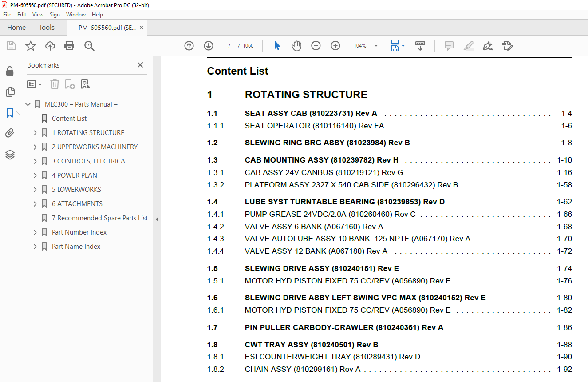588x382 pixels.
Task: Add a comment with the sticky note icon
Action: point(449,46)
